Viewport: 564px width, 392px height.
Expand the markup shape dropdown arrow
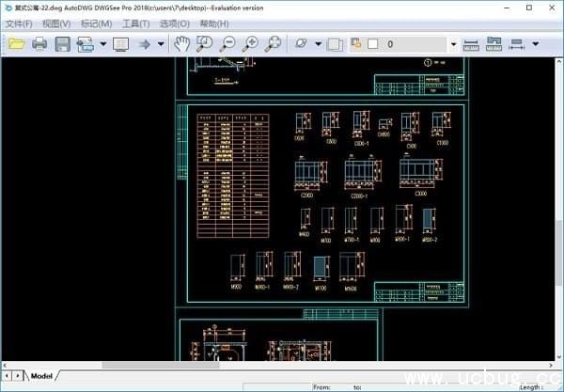319,44
